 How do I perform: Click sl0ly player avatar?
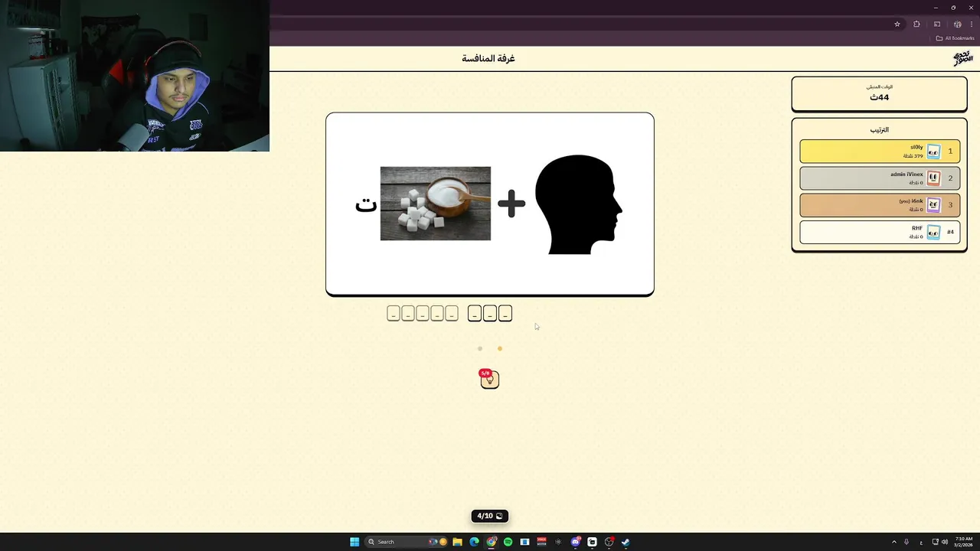pyautogui.click(x=933, y=152)
